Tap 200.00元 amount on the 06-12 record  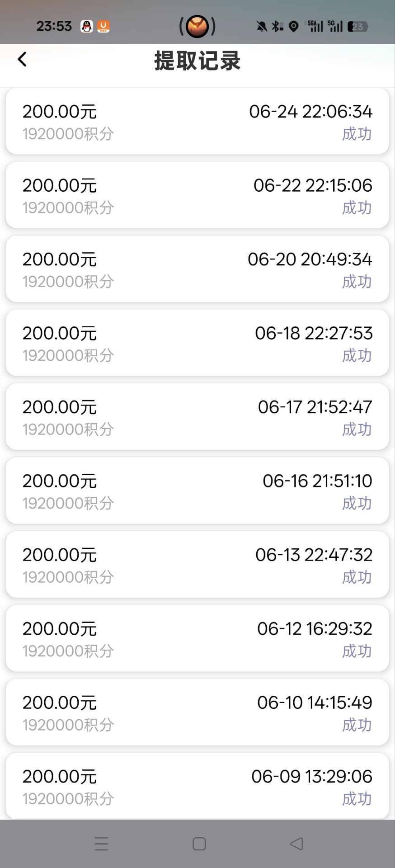pyautogui.click(x=60, y=629)
